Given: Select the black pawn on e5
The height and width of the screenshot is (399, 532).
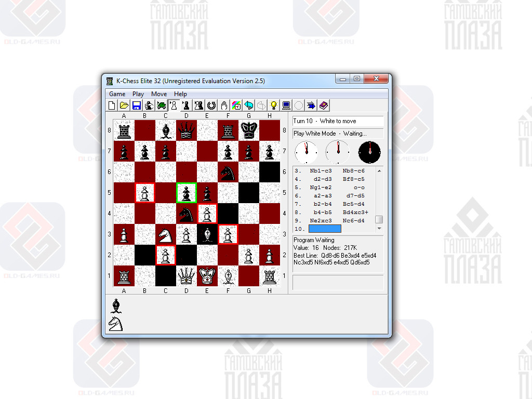Looking at the screenshot, I should tap(207, 193).
